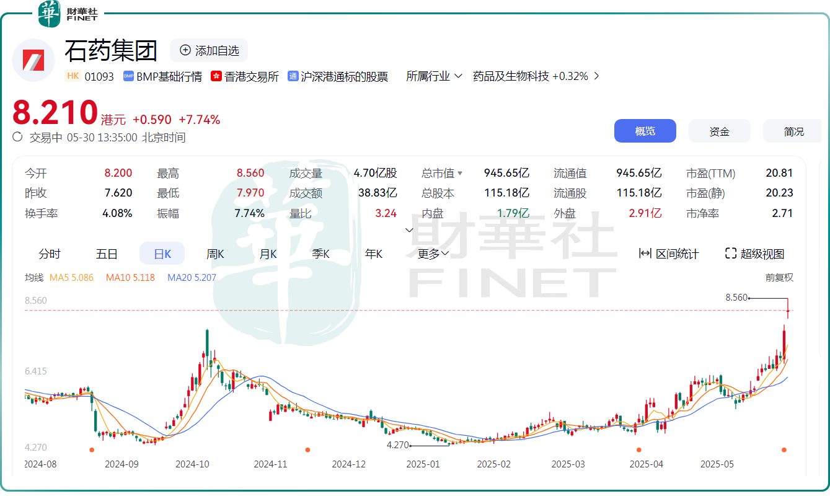Click the chevron after +0.32%
The height and width of the screenshot is (504, 830).
pos(596,76)
